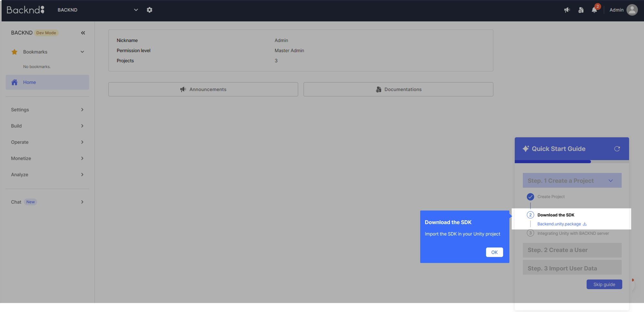Open documentation icon in top bar
644x312 pixels.
click(581, 10)
